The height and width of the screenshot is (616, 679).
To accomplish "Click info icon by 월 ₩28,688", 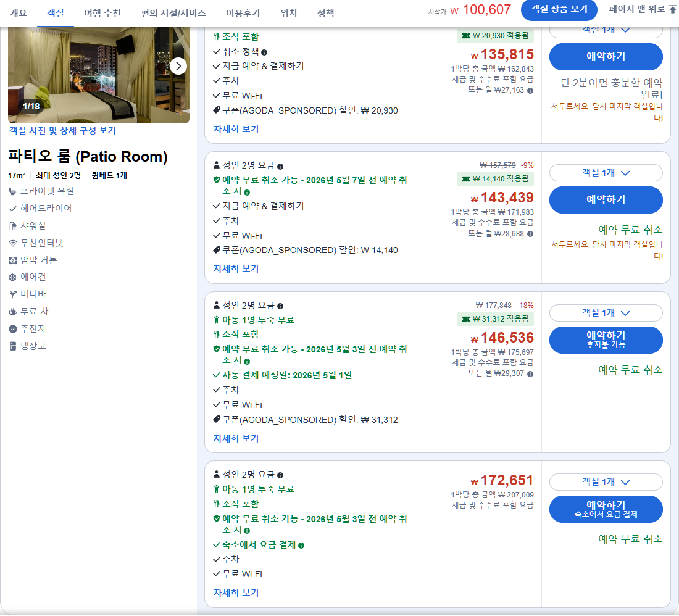I will 530,234.
